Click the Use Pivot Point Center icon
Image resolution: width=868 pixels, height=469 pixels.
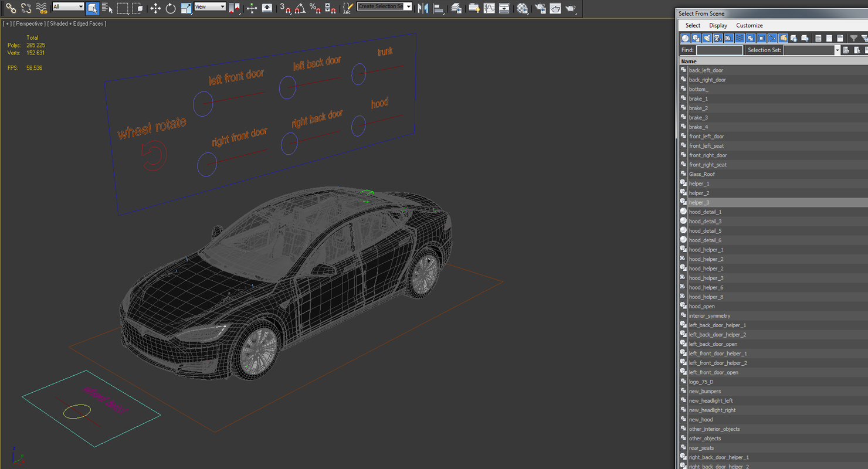pos(234,8)
